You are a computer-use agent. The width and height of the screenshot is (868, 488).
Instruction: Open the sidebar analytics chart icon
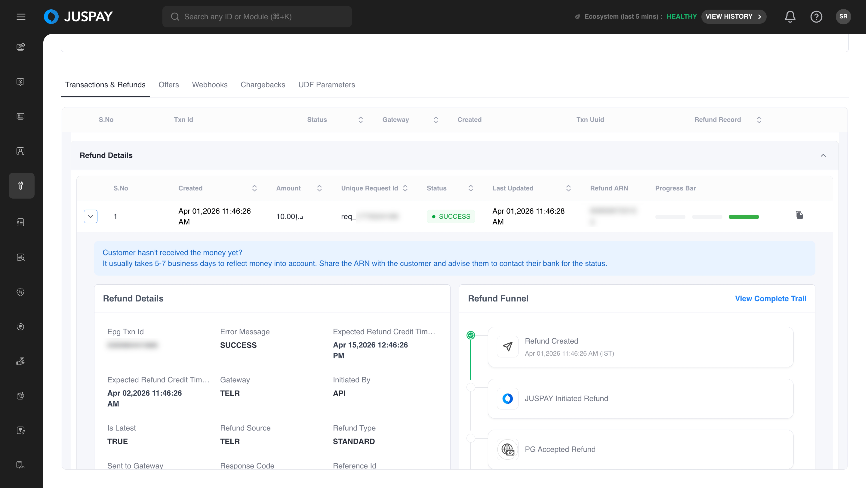(x=21, y=257)
